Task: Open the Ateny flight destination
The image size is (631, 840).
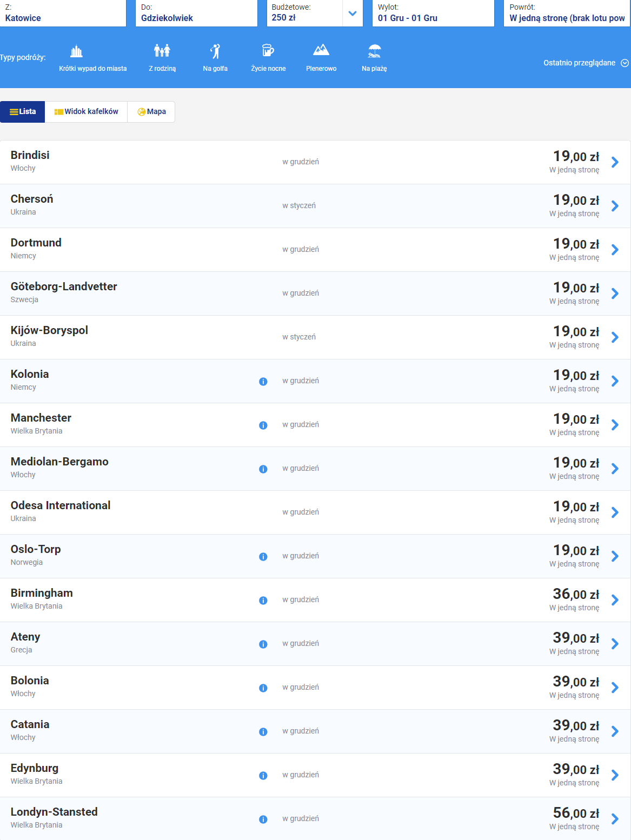Action: click(x=25, y=637)
